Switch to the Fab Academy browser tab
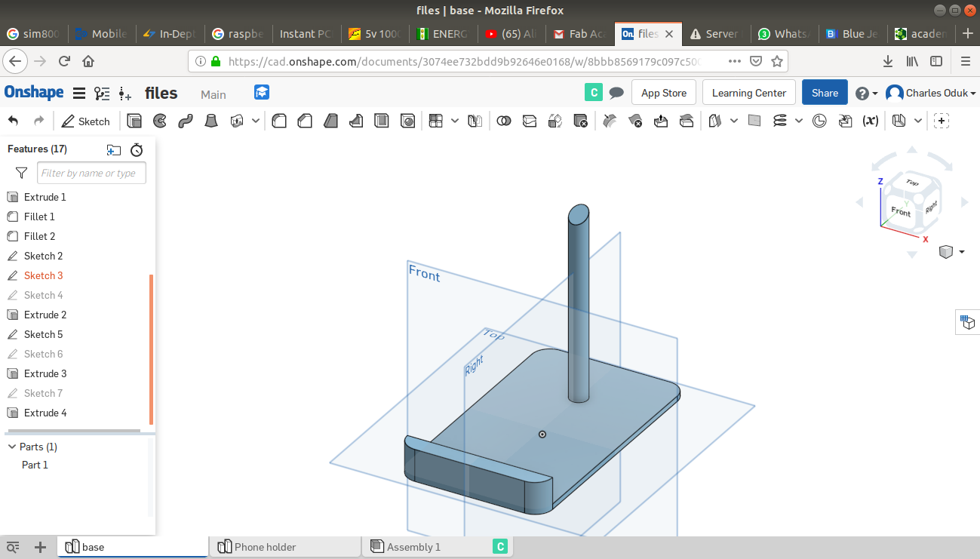This screenshot has height=559, width=980. pos(580,34)
